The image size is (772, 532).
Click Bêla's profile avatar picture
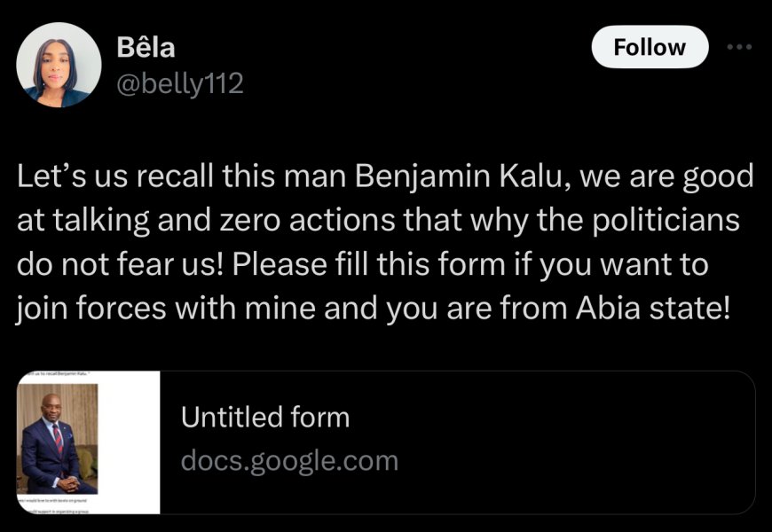59,66
